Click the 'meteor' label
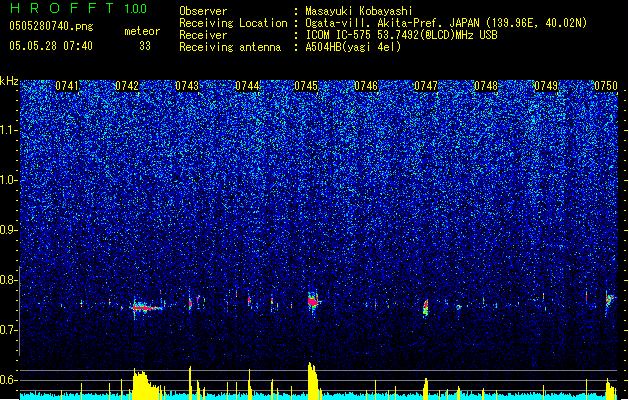Image resolution: width=629 pixels, height=400 pixels. click(142, 31)
